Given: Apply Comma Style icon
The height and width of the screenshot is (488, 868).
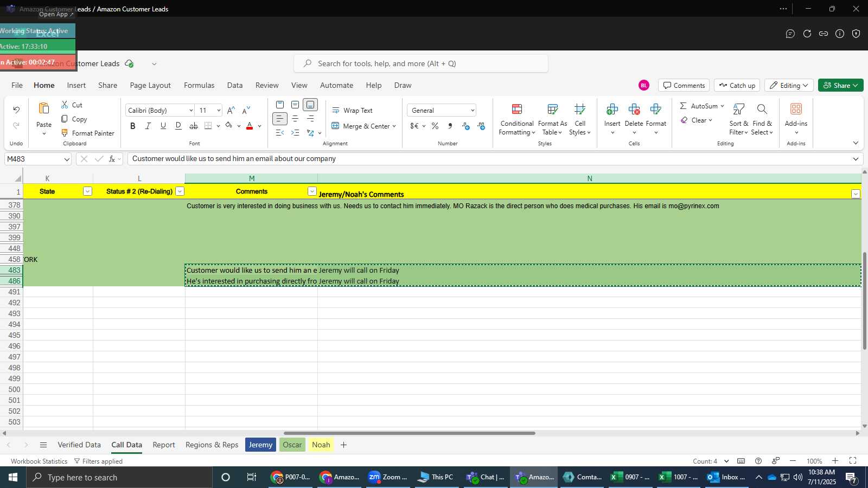Looking at the screenshot, I should click(x=450, y=126).
